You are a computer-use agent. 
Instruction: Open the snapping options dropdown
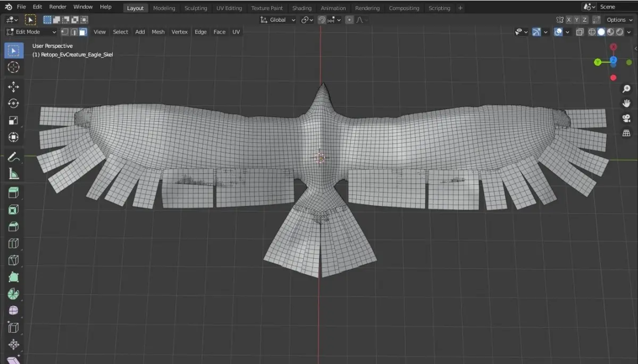[335, 20]
